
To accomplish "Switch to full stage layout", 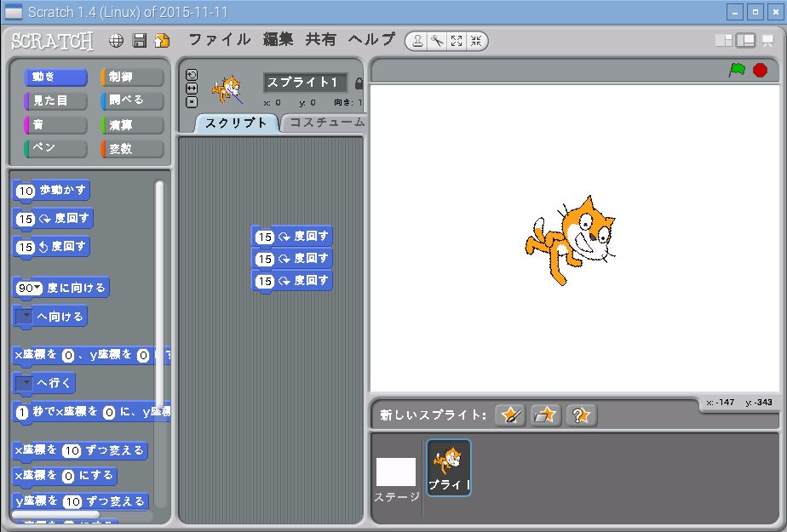I will (x=746, y=41).
